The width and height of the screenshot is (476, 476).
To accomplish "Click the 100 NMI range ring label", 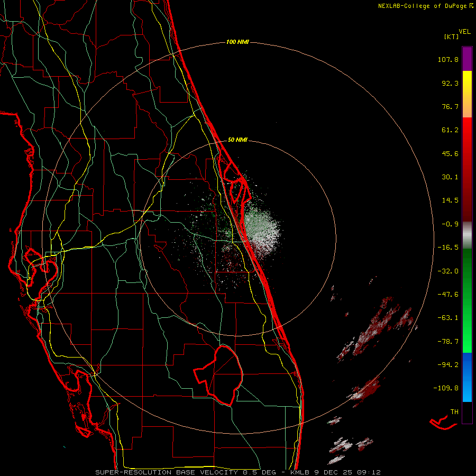I will coord(237,42).
